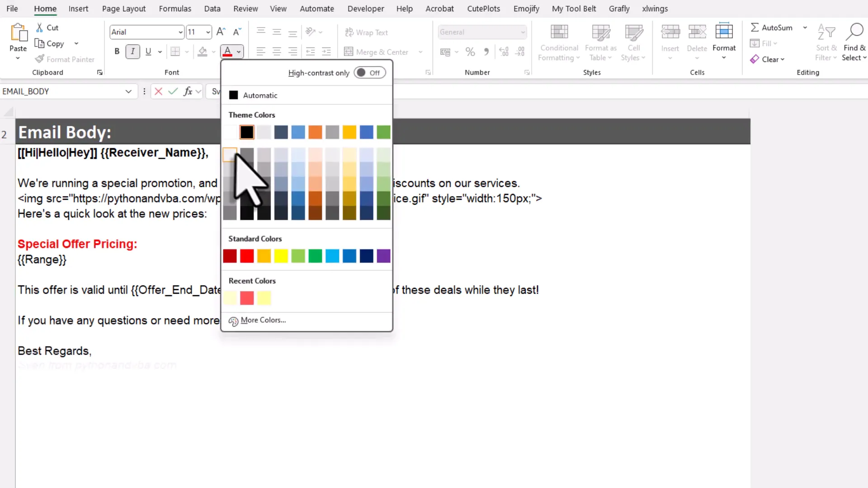Toggle Bold formatting

click(116, 51)
